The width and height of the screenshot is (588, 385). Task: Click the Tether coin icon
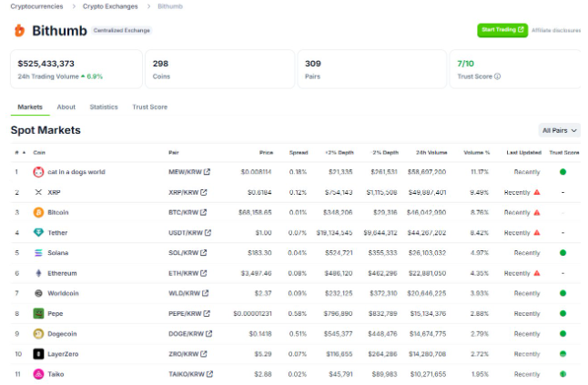pyautogui.click(x=38, y=233)
